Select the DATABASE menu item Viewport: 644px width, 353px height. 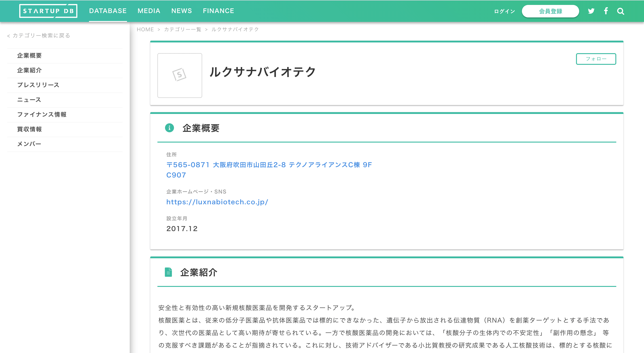click(108, 11)
